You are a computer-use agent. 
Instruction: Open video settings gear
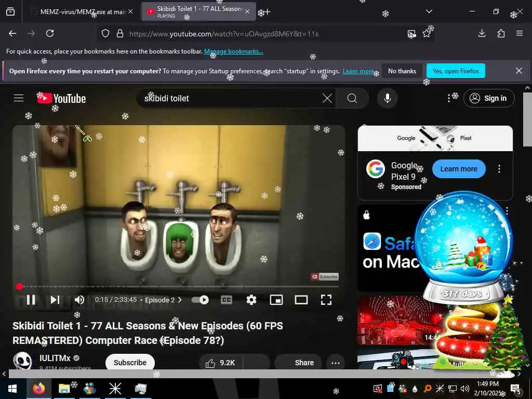[251, 300]
